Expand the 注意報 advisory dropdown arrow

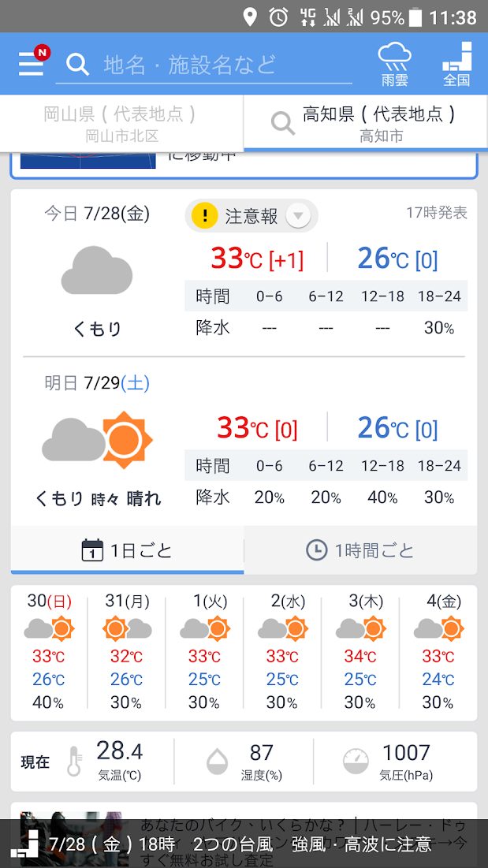click(x=298, y=216)
